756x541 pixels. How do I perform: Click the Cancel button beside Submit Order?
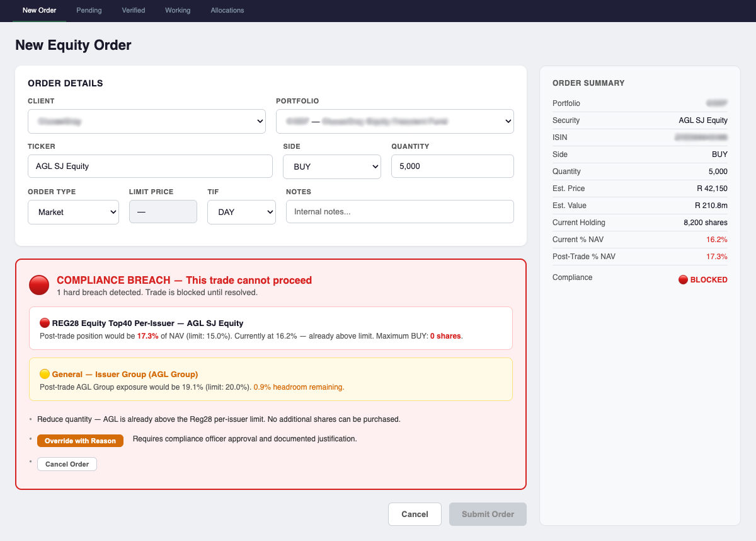[415, 514]
